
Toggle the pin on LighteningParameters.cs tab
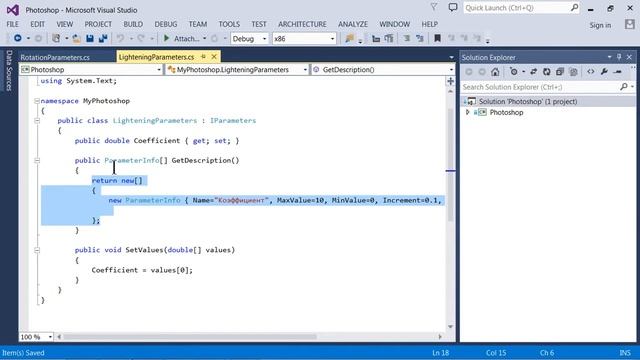203,57
